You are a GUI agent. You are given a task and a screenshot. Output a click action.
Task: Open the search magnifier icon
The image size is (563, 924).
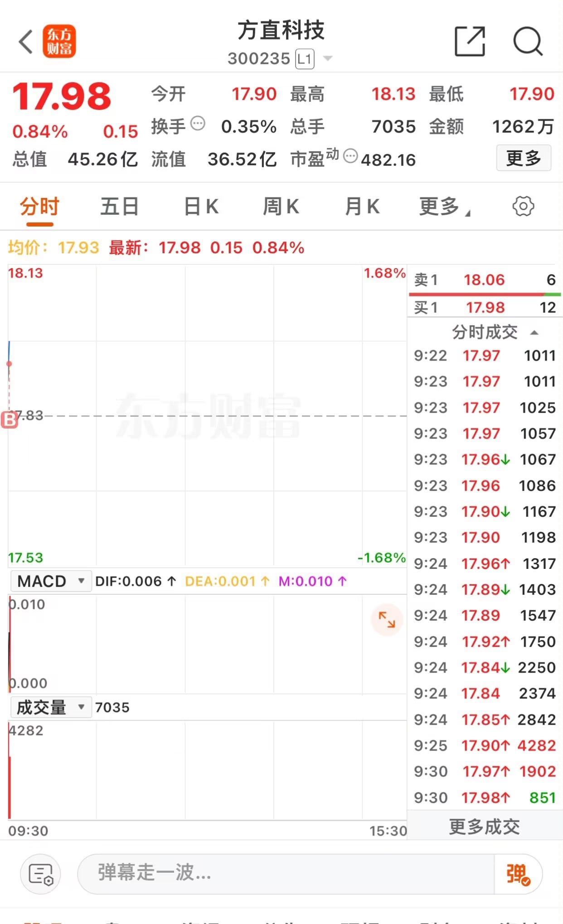click(528, 41)
